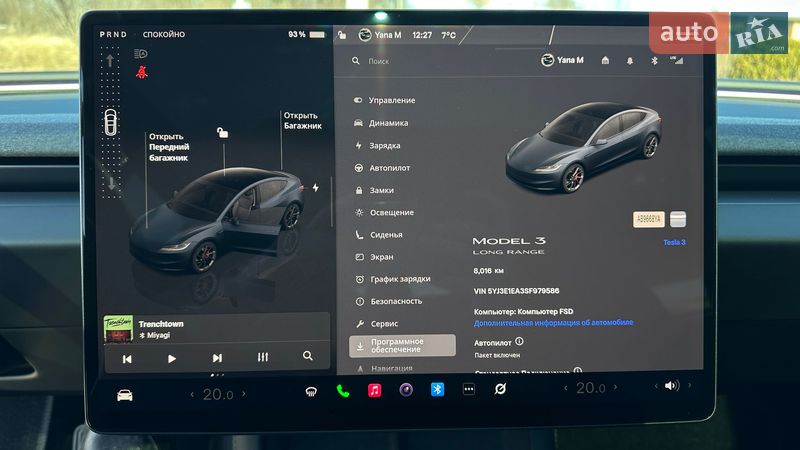Tap the garage door home icon

(x=605, y=61)
